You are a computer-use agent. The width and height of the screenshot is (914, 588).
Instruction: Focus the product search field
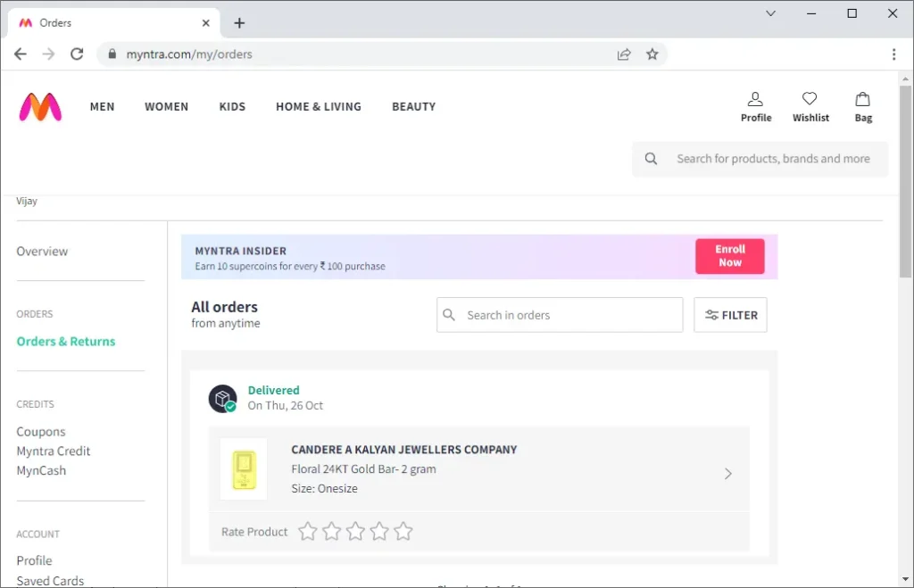[760, 159]
